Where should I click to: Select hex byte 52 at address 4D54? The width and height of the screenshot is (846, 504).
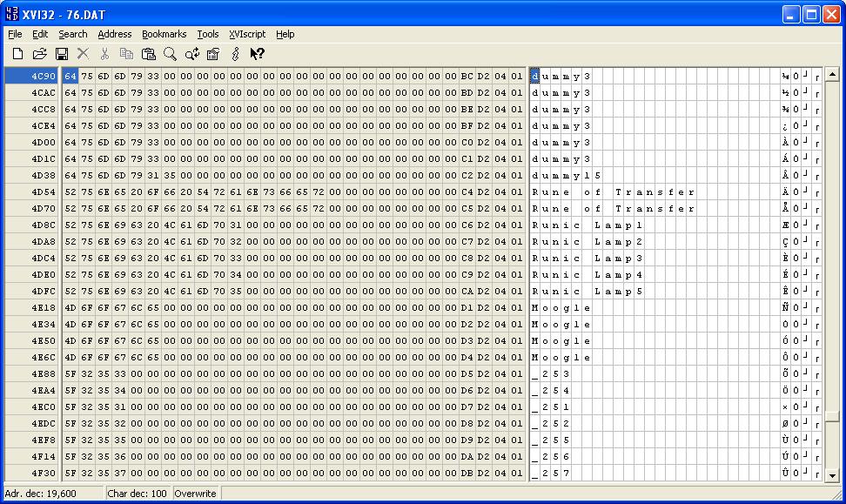pos(70,192)
